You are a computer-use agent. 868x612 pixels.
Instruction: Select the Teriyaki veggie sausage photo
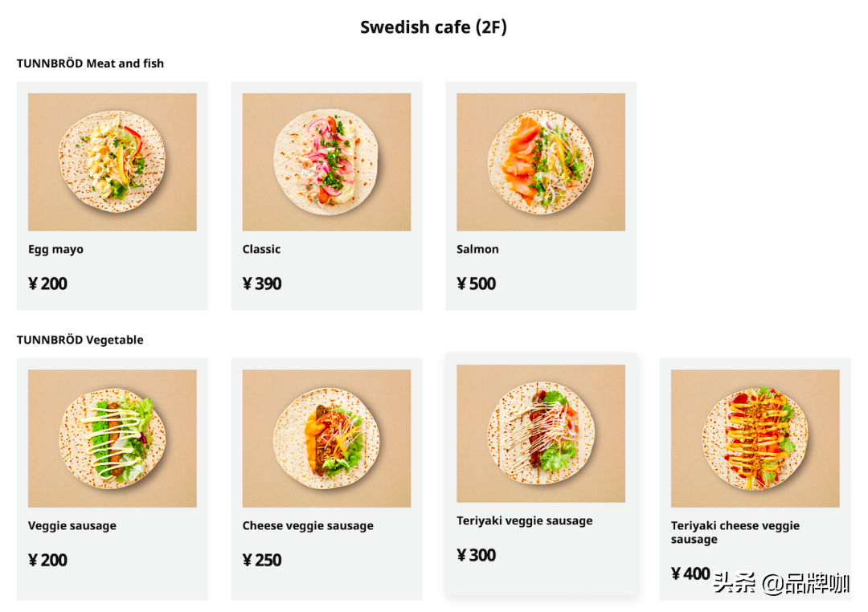[x=541, y=433]
